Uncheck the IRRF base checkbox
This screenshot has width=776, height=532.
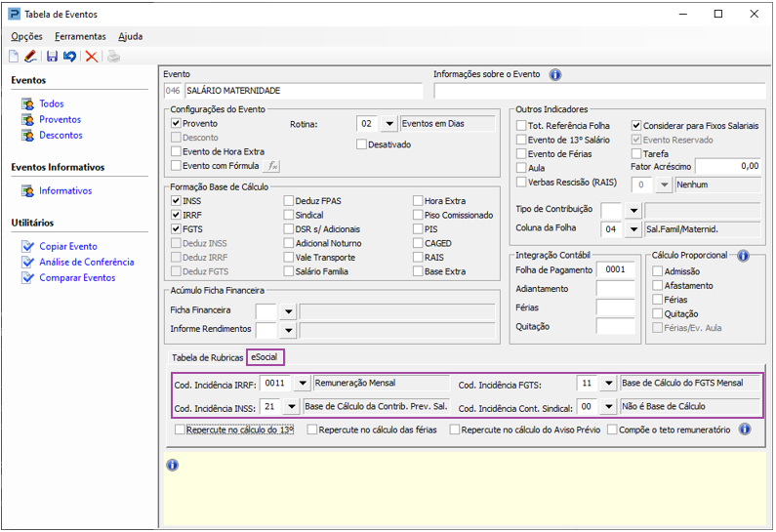click(176, 215)
